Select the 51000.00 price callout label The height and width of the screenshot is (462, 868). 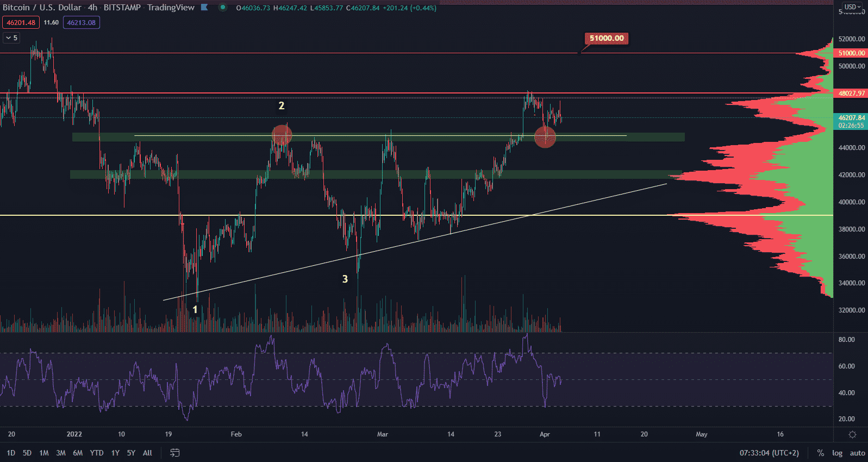click(x=607, y=39)
